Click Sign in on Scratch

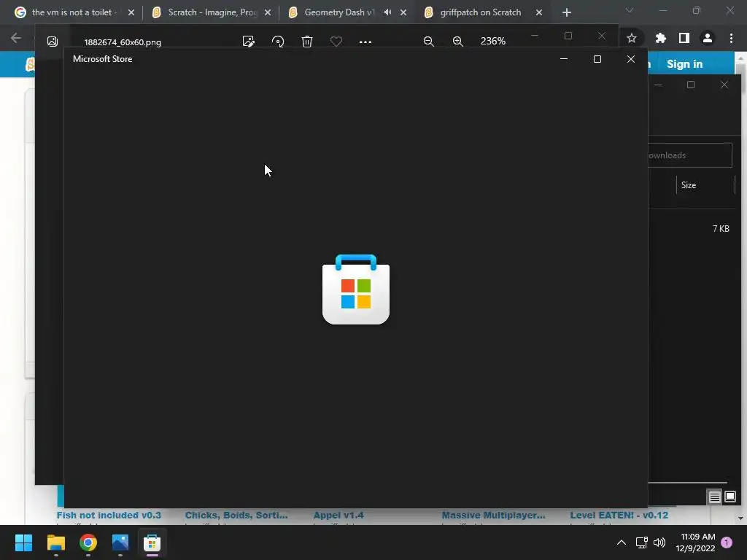[684, 64]
